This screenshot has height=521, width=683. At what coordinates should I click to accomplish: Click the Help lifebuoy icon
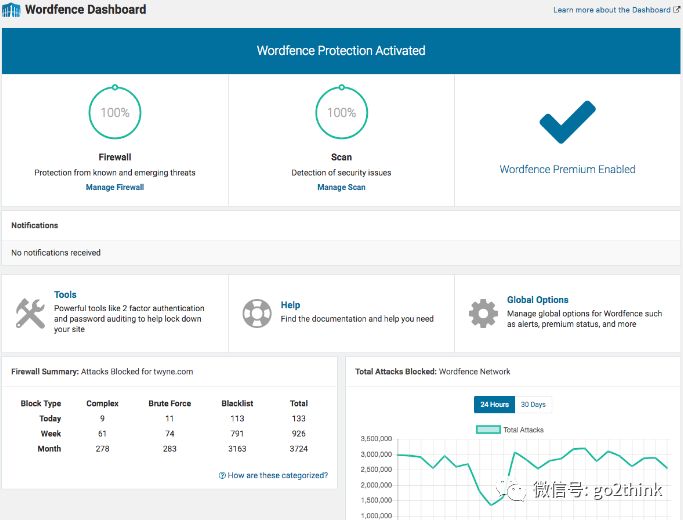point(257,313)
